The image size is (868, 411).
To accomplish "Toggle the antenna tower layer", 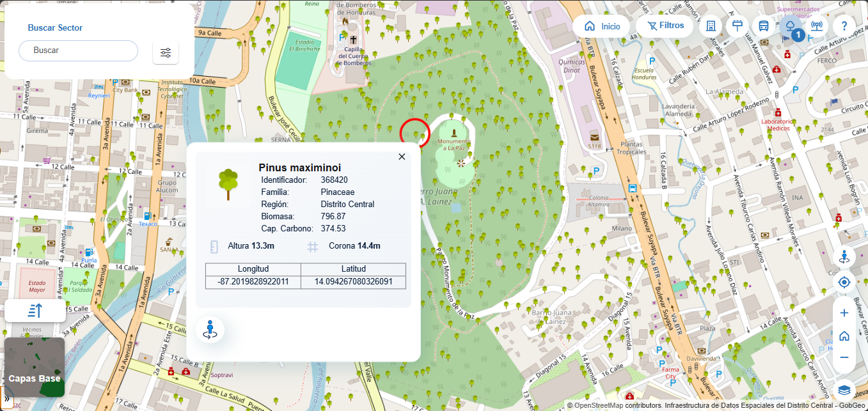I will click(x=817, y=26).
